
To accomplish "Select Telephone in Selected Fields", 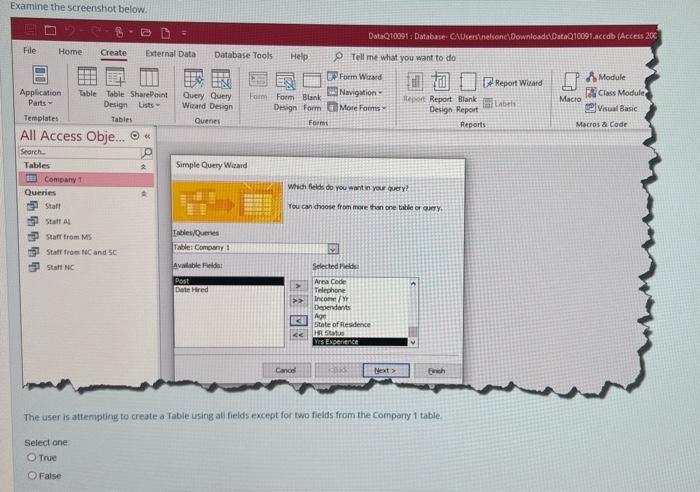I will coord(329,290).
